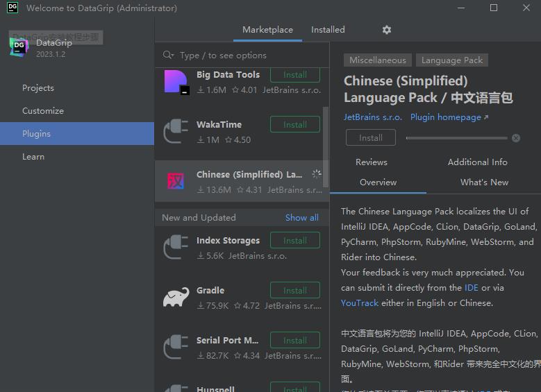Viewport: 541px width, 392px height.
Task: Click the Language Pack category tag
Action: point(452,60)
